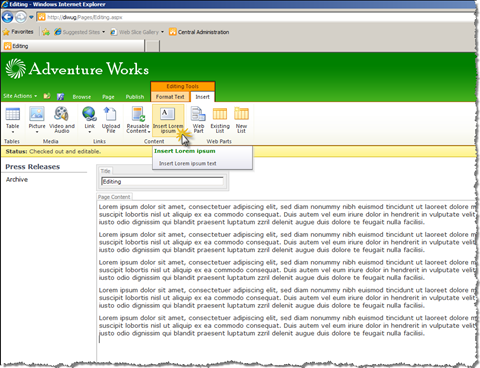Click inside the Page Content text area

[x=287, y=280]
